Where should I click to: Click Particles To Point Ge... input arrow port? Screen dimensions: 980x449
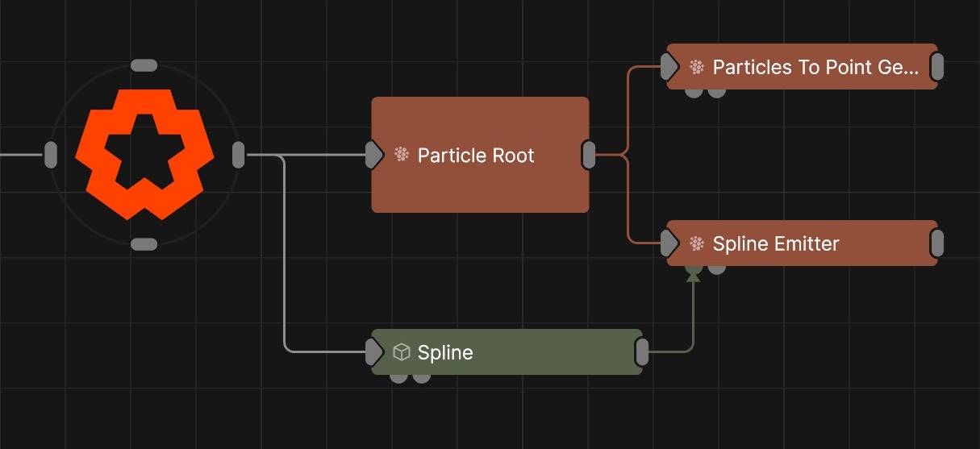coord(669,67)
